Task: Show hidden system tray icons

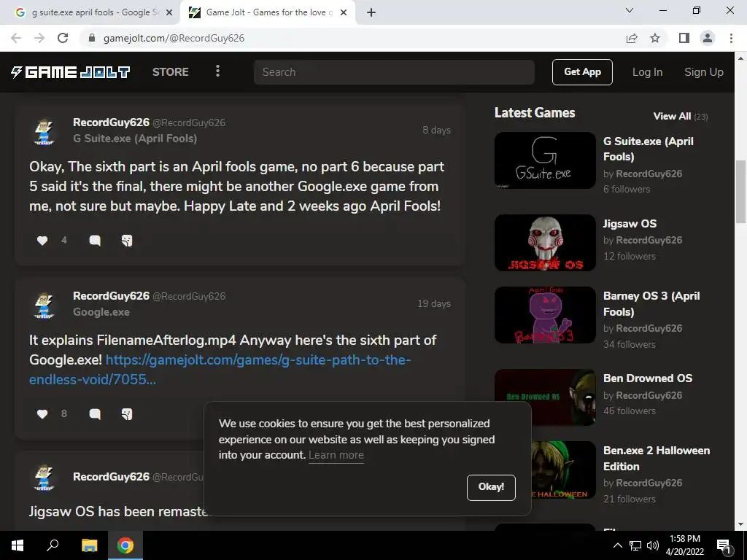Action: click(x=617, y=545)
